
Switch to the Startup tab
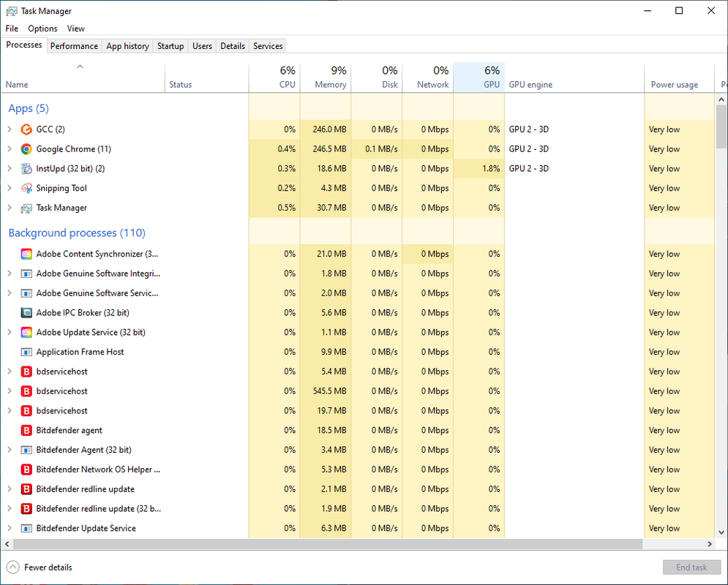click(170, 46)
